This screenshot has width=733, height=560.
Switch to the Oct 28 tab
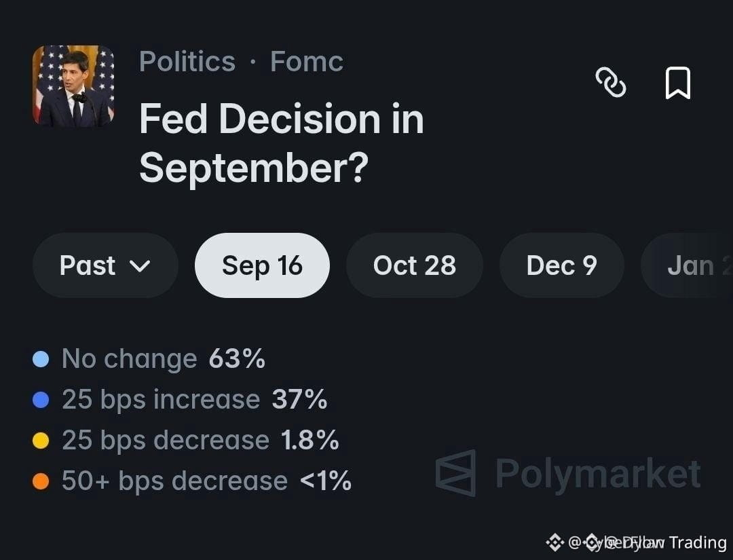414,265
